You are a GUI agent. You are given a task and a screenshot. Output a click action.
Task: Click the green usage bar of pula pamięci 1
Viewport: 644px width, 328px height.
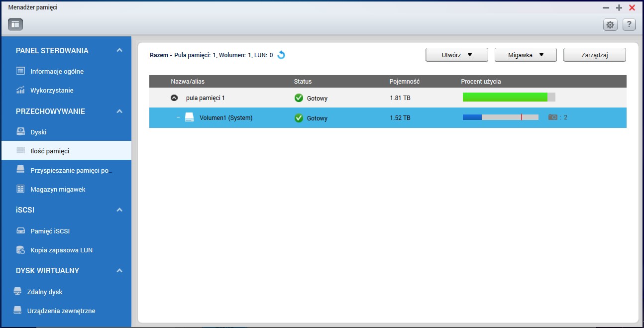[x=505, y=97]
